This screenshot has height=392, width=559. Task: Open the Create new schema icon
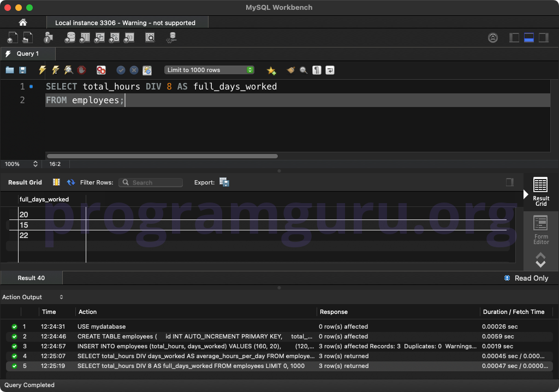(x=70, y=38)
